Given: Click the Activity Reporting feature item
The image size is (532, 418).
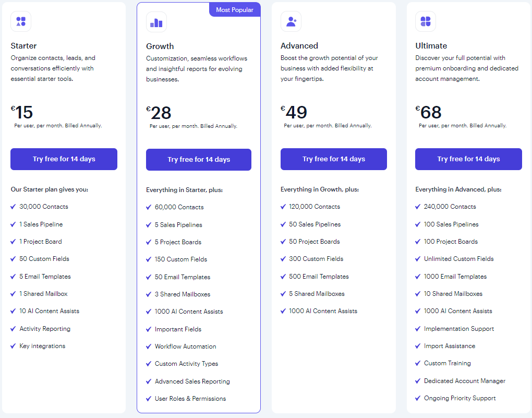Looking at the screenshot, I should point(45,329).
